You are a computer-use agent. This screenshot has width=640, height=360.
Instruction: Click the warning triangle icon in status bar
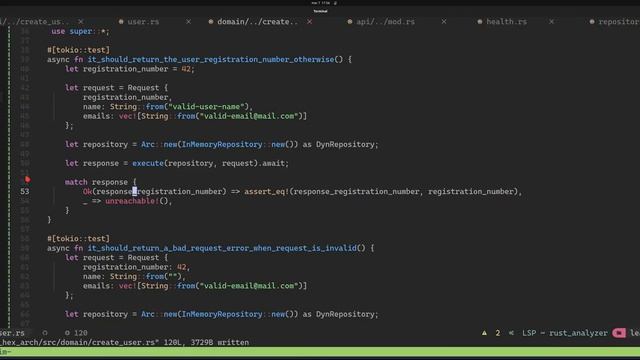click(484, 333)
